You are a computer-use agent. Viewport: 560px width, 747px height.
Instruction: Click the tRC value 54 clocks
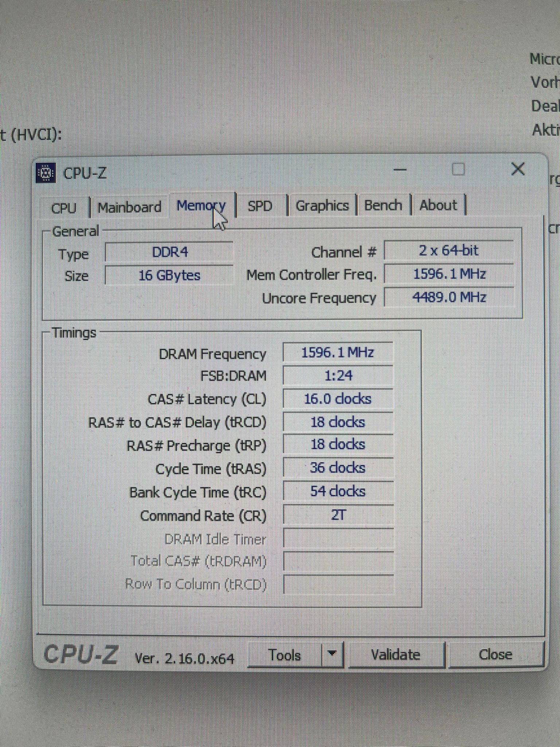tap(338, 491)
